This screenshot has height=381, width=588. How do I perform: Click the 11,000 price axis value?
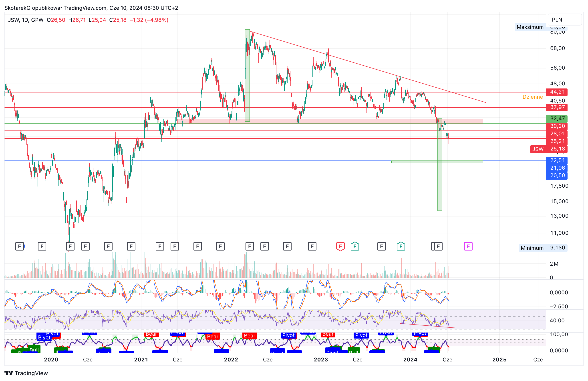point(559,233)
